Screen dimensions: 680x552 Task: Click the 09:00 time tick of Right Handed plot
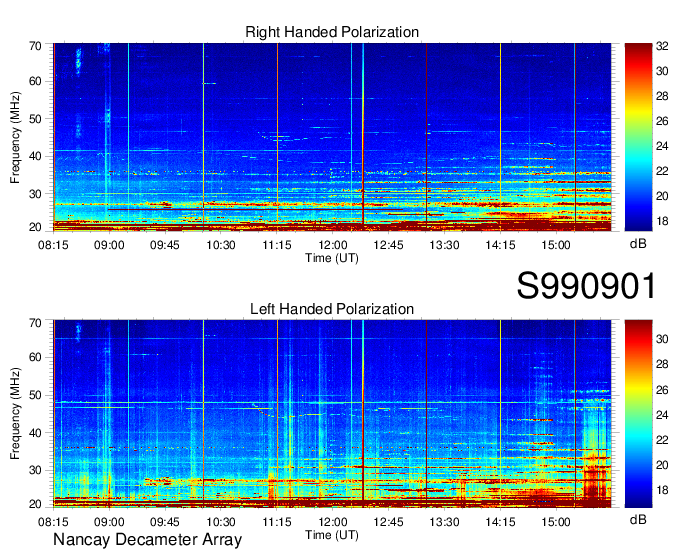(109, 245)
